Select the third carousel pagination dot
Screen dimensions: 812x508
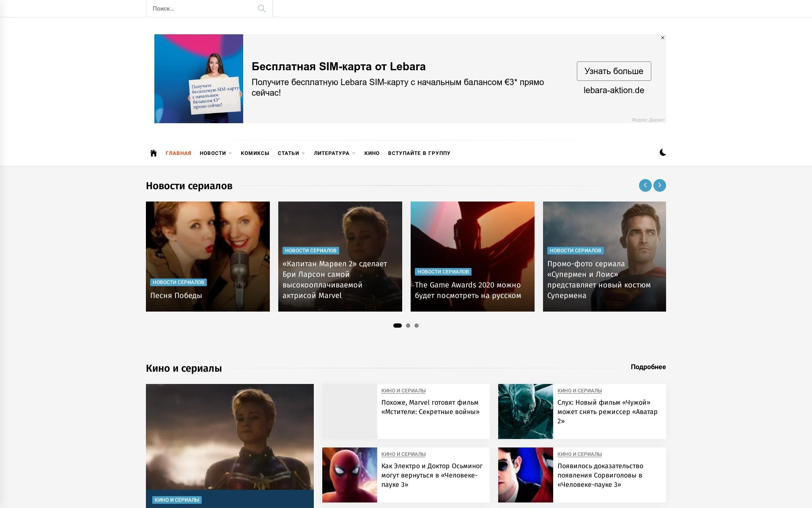click(x=417, y=326)
